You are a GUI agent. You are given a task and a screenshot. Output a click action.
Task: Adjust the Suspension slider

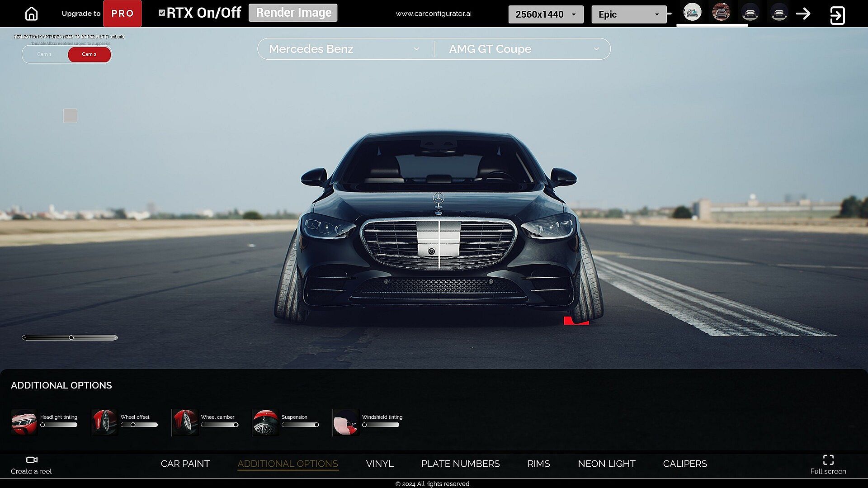300,425
